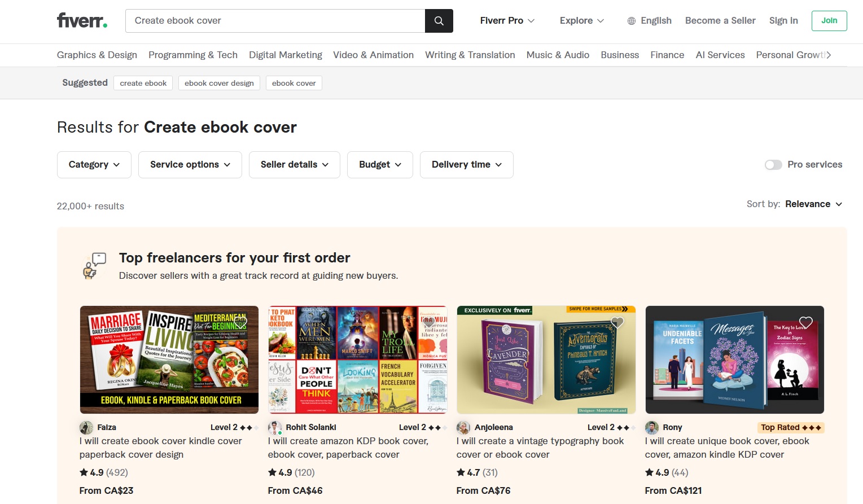Select suggested tag 'ebook cover'
The height and width of the screenshot is (504, 863).
click(294, 83)
